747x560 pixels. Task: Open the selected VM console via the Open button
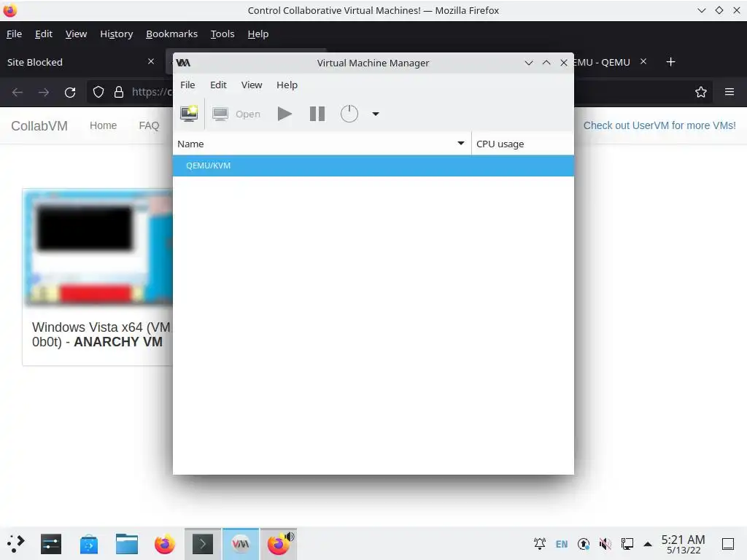[236, 114]
